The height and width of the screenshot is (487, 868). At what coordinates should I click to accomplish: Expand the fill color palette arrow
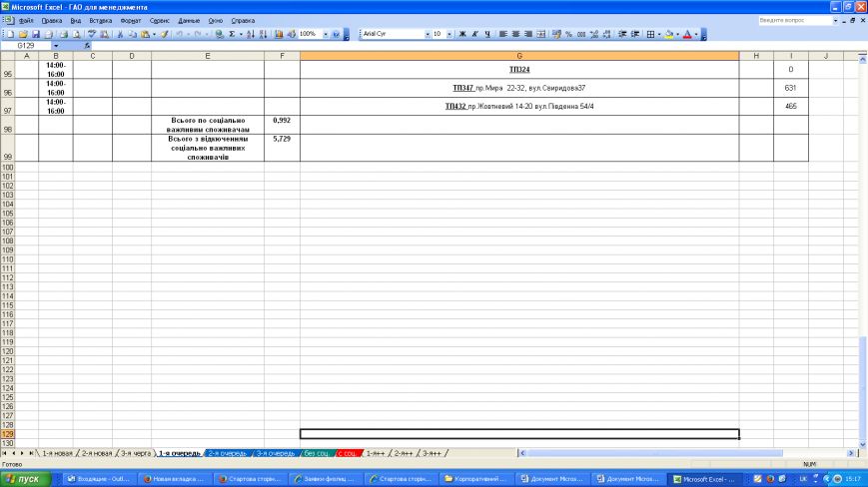pos(677,34)
